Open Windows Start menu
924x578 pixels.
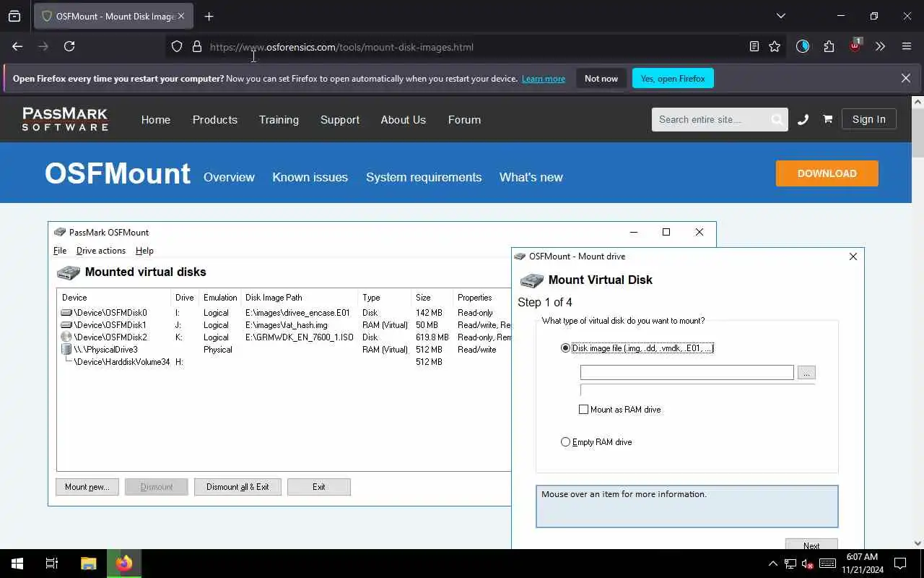(17, 564)
